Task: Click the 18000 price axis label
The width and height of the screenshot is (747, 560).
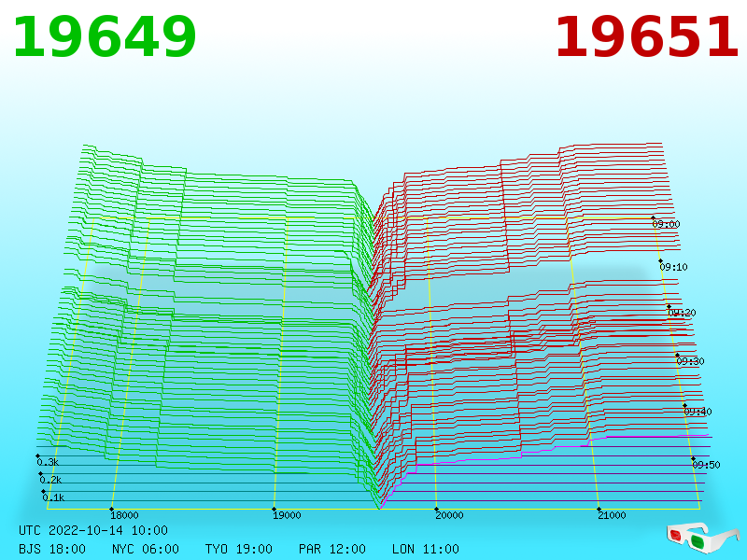Action: pos(124,515)
